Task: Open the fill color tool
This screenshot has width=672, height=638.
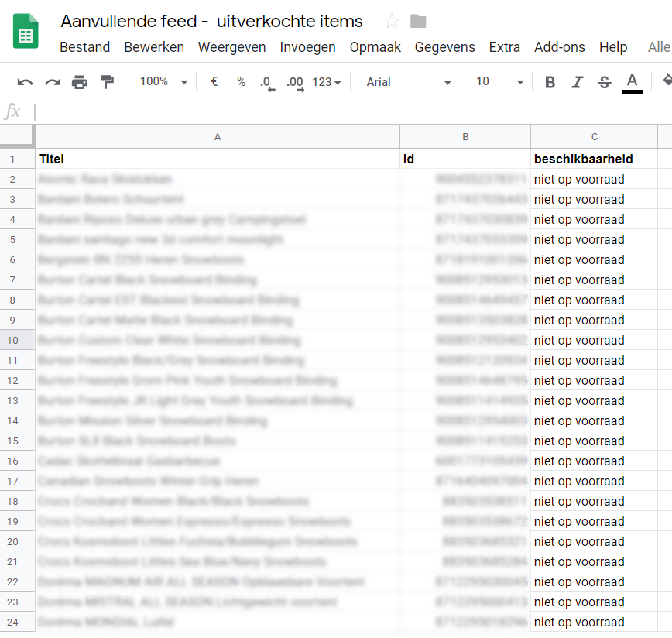Action: 667,81
